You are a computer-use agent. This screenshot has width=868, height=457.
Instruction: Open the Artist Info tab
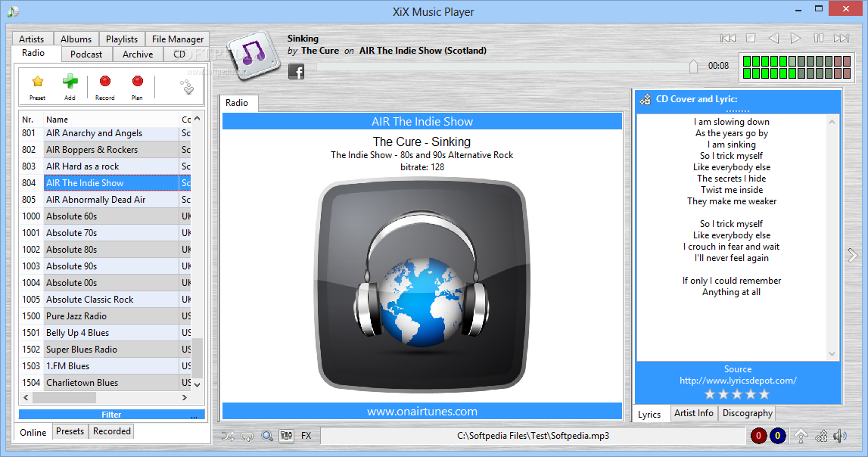point(694,413)
